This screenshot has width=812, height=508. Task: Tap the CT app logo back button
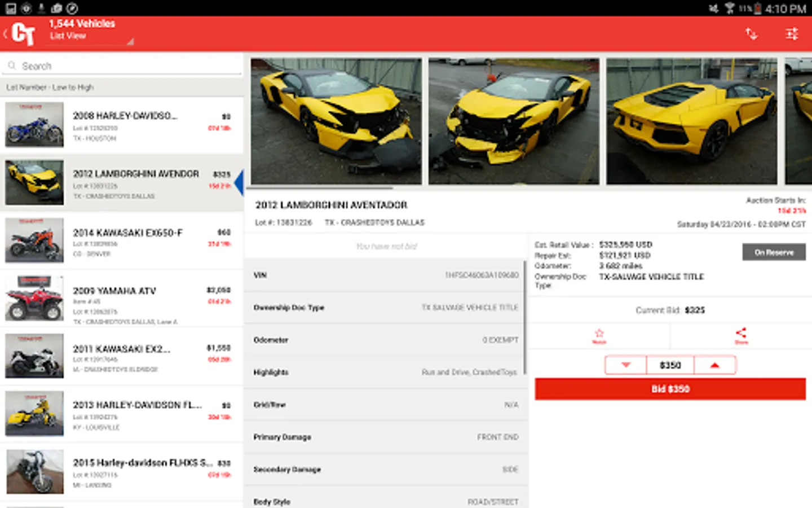20,34
